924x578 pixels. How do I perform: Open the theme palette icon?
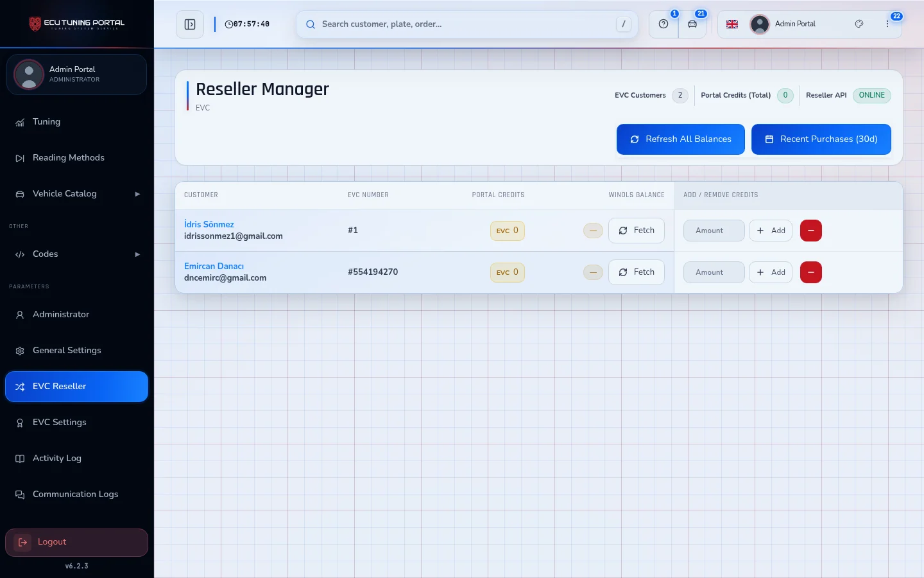[x=859, y=24]
